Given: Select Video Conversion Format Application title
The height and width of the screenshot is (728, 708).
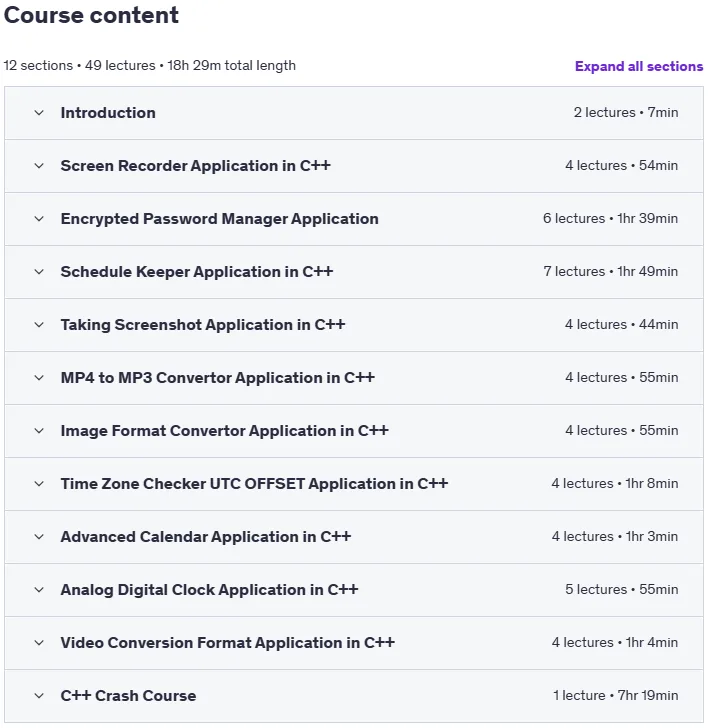Looking at the screenshot, I should tap(227, 643).
